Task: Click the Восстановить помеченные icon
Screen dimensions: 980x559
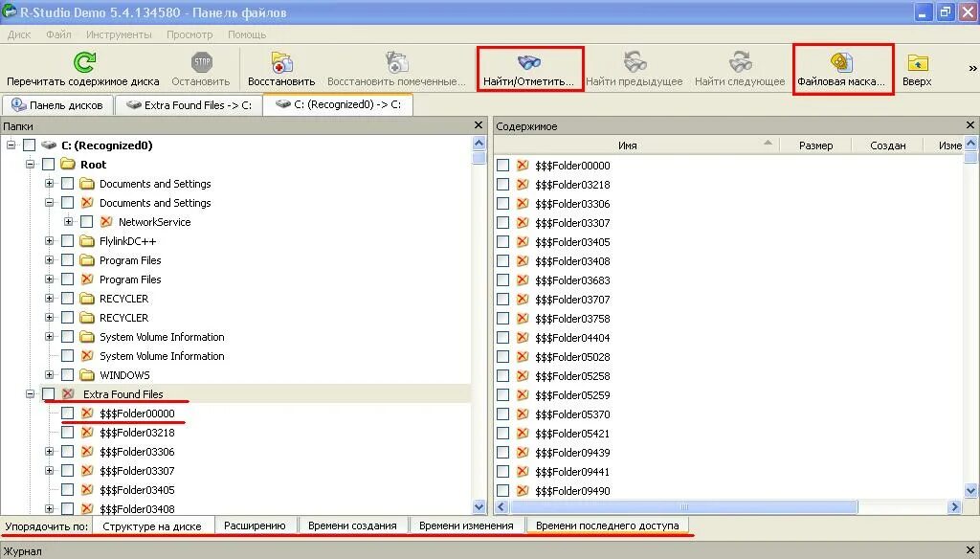Action: [397, 62]
